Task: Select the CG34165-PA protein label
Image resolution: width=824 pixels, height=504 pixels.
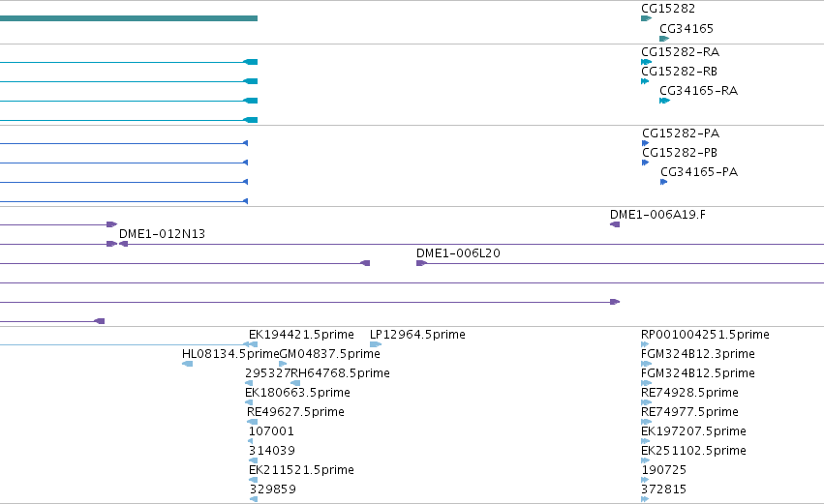Action: point(699,172)
